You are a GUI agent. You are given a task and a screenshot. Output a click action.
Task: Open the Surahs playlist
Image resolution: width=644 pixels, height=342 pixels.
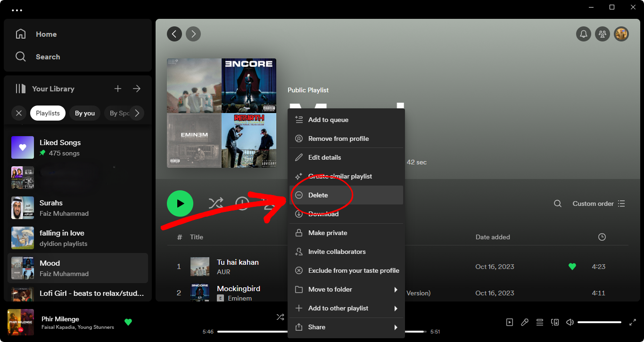pyautogui.click(x=78, y=208)
